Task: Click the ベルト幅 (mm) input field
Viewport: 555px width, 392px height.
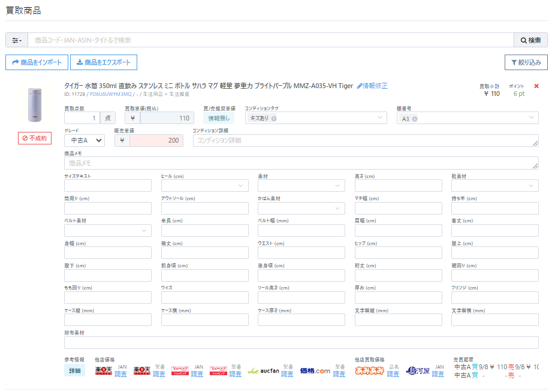Action: point(301,231)
